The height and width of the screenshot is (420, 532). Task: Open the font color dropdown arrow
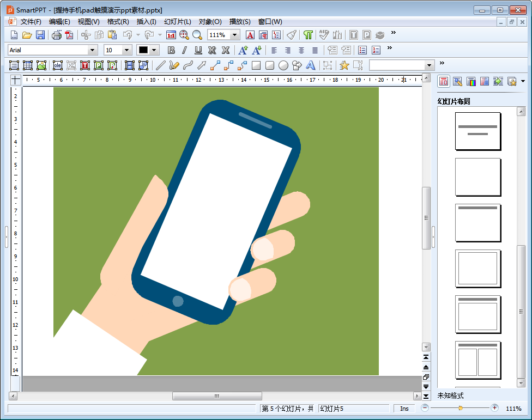[x=154, y=50]
